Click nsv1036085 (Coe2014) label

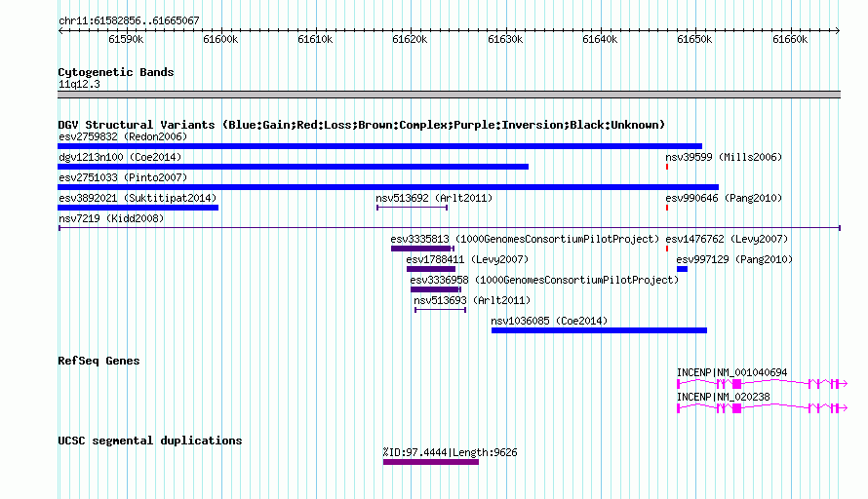point(549,321)
